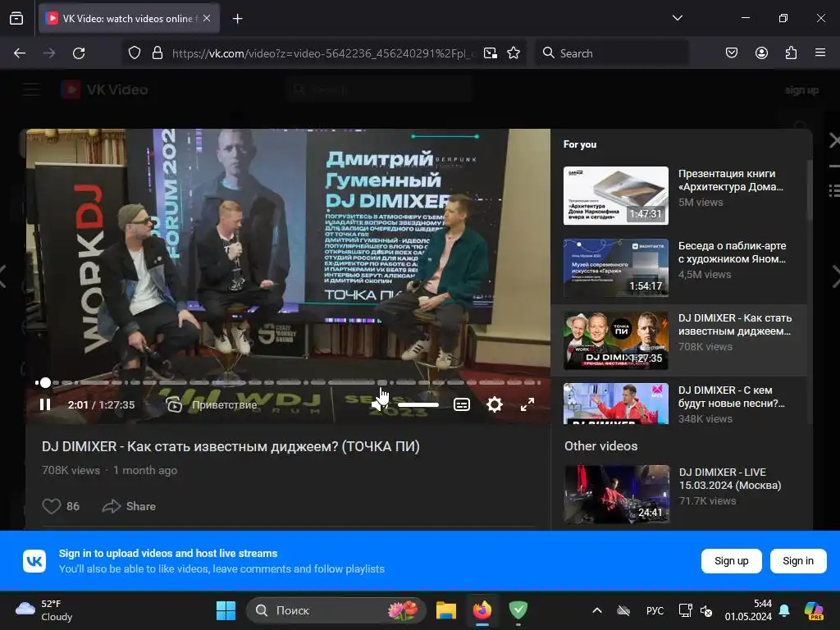Open Firefox application menu
840x630 pixels.
pos(820,53)
